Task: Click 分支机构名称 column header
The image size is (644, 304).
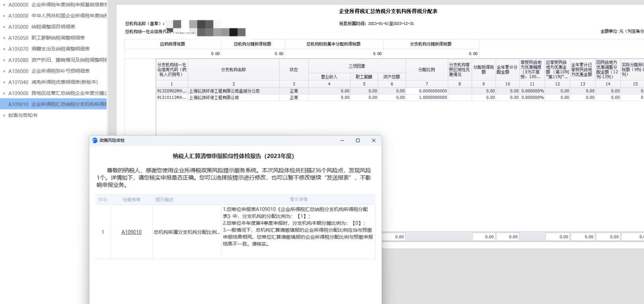Action: pyautogui.click(x=233, y=70)
